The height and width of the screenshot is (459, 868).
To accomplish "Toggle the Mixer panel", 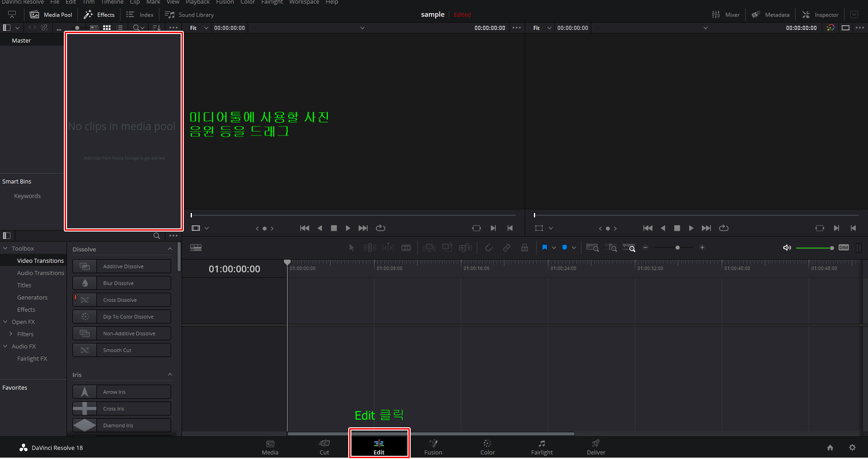I will [x=726, y=14].
